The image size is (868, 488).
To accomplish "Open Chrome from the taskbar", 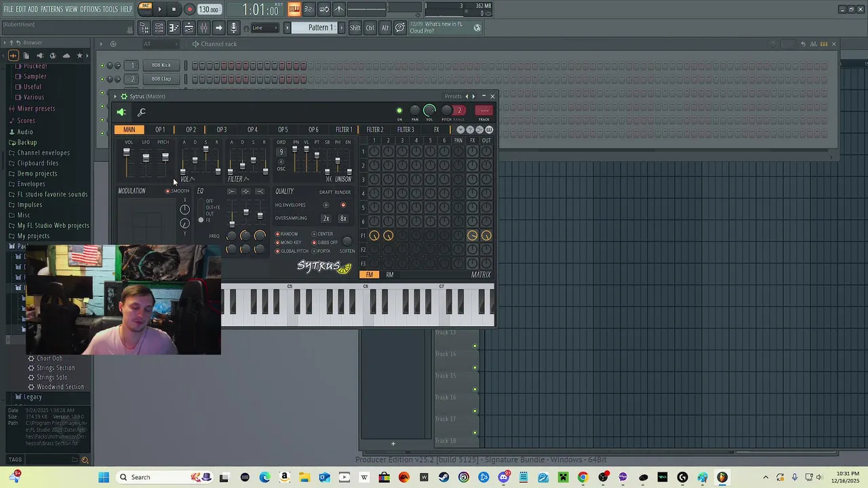I will pyautogui.click(x=583, y=477).
